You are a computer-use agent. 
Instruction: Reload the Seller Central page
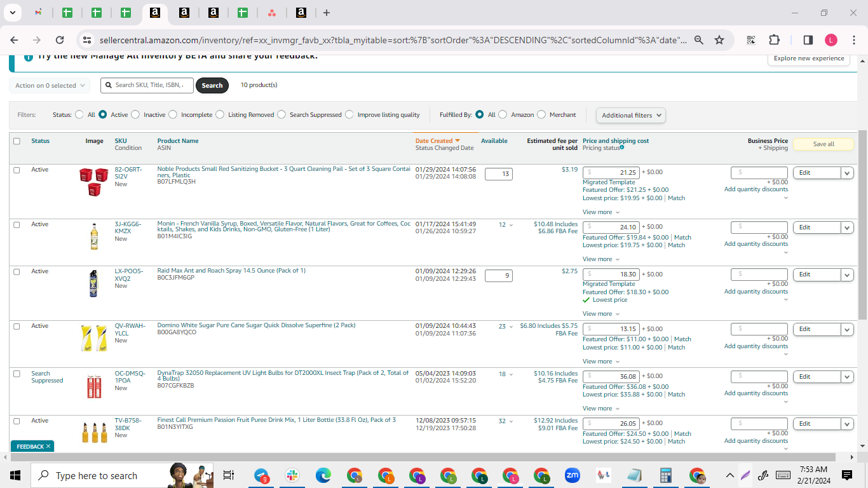pyautogui.click(x=60, y=39)
